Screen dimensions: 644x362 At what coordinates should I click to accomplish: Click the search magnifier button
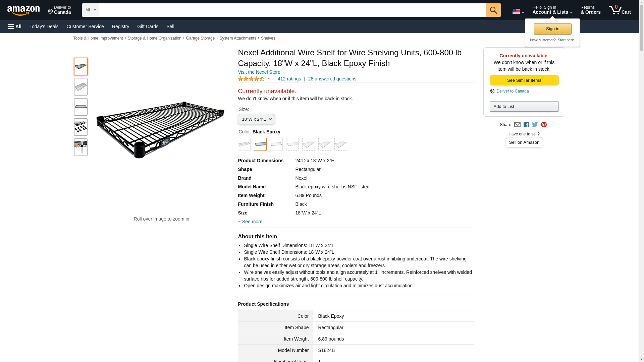(493, 10)
